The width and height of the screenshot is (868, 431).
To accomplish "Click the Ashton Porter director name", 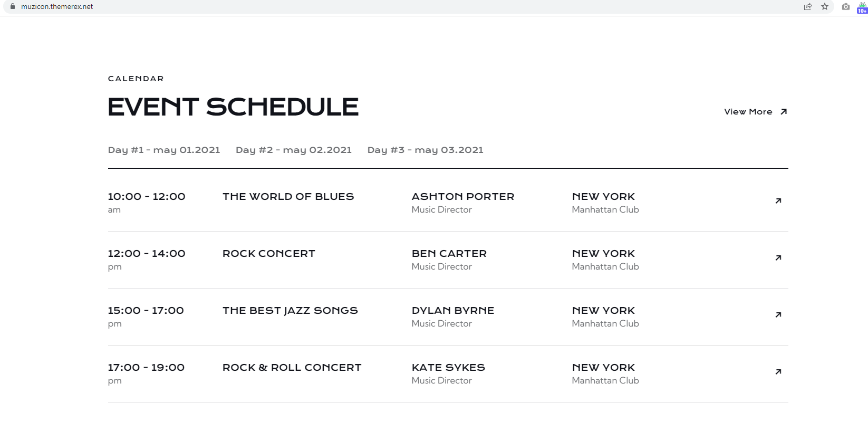I will pyautogui.click(x=463, y=197).
